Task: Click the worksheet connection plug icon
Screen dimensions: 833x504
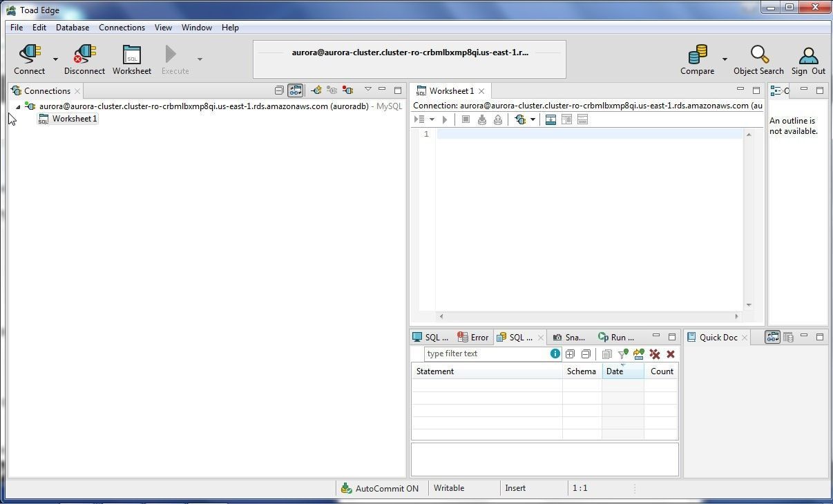Action: pos(520,119)
